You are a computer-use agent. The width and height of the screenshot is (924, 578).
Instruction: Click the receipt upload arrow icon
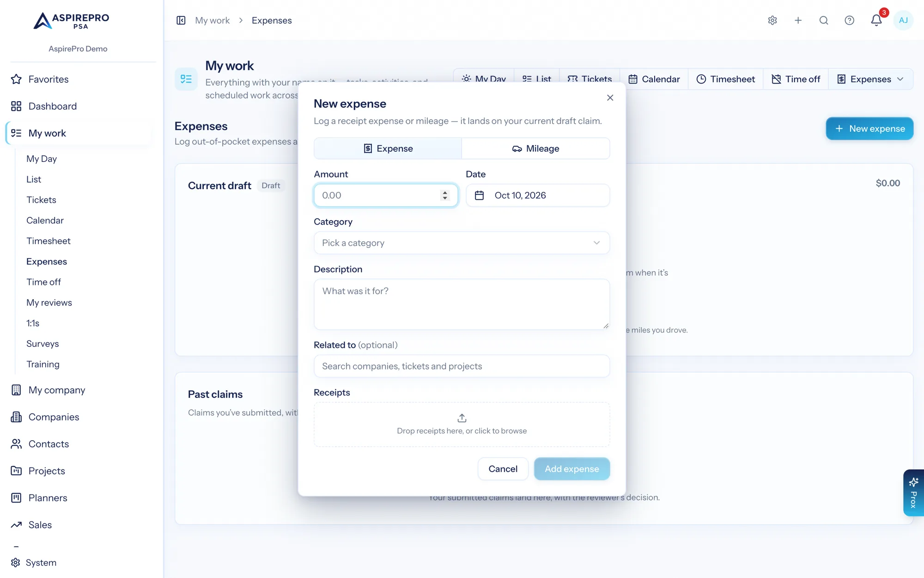coord(462,418)
